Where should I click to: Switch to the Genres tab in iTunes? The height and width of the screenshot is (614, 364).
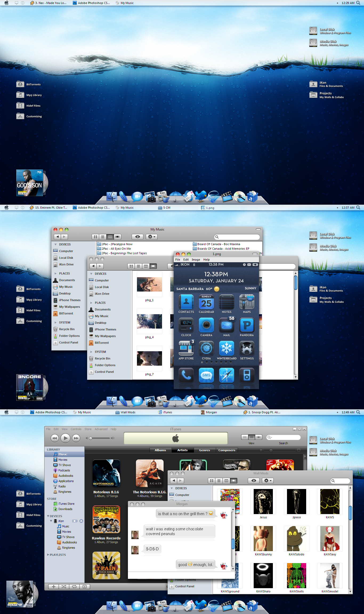204,450
